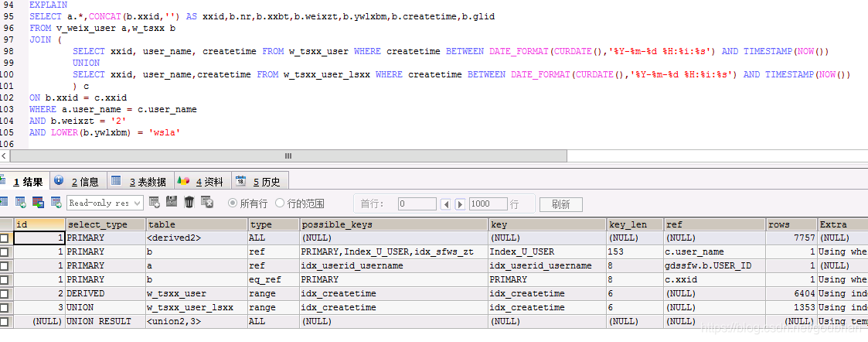Sort by the id column header
Image resolution: width=868 pixels, height=342 pixels.
click(x=39, y=224)
